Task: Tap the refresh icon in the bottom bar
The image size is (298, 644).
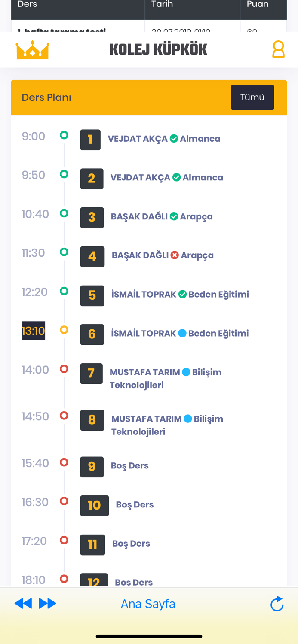Action: (x=277, y=603)
